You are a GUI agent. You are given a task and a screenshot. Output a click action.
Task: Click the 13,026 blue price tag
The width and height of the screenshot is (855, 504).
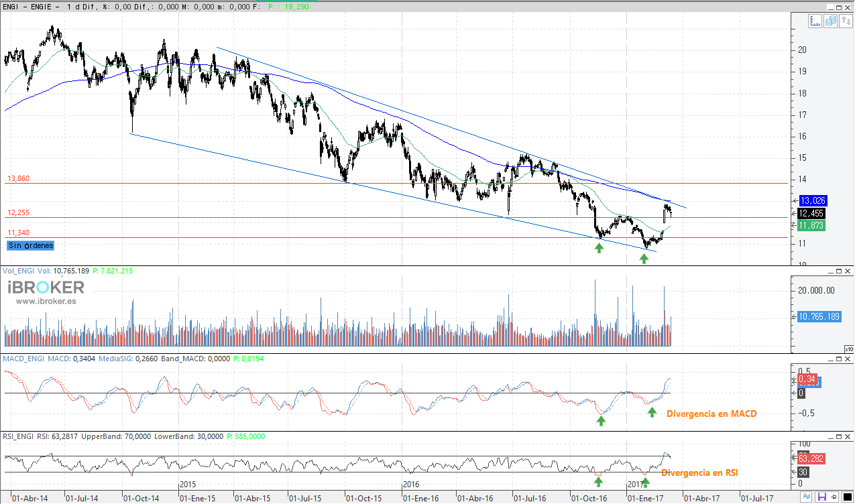pos(812,200)
